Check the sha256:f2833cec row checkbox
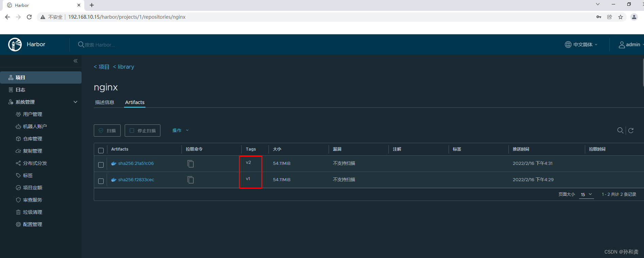This screenshot has height=258, width=644. click(x=101, y=181)
